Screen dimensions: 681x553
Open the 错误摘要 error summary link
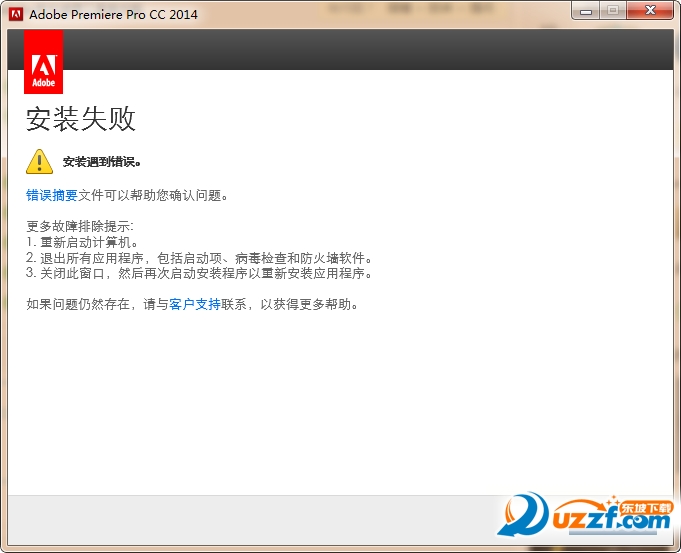52,195
